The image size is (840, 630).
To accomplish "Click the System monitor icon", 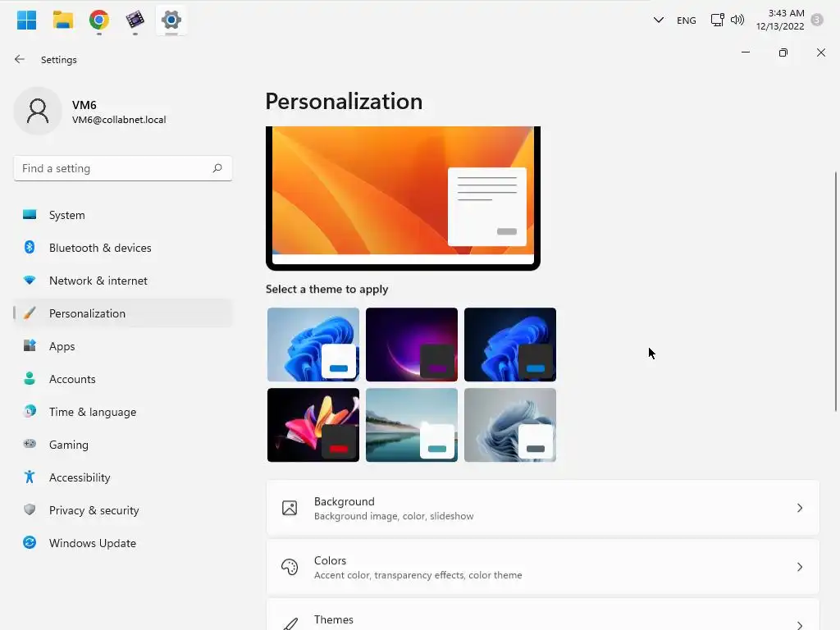I will coord(30,214).
